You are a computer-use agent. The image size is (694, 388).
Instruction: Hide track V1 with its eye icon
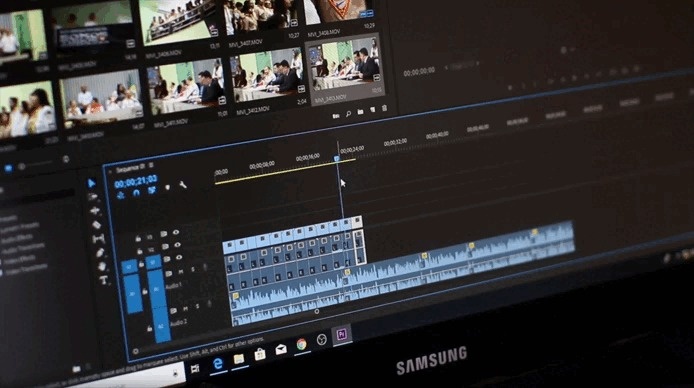pyautogui.click(x=179, y=257)
